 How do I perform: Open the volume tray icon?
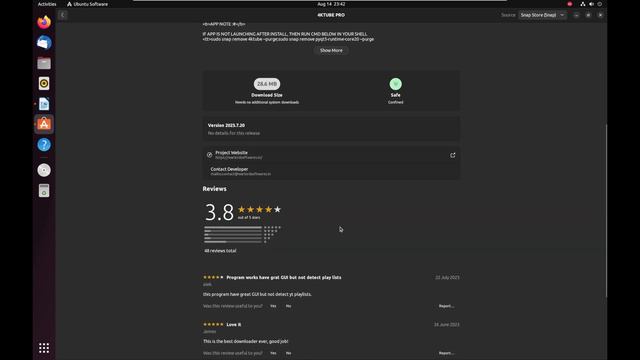click(x=591, y=4)
